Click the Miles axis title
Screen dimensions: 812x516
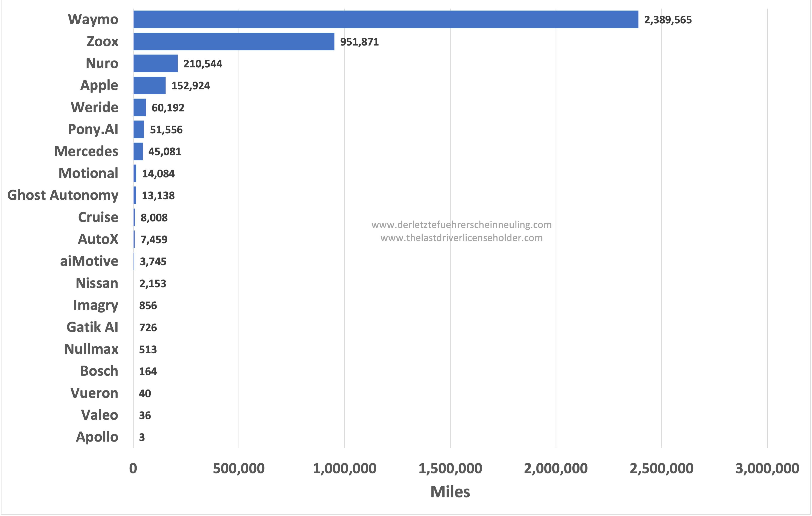point(450,492)
